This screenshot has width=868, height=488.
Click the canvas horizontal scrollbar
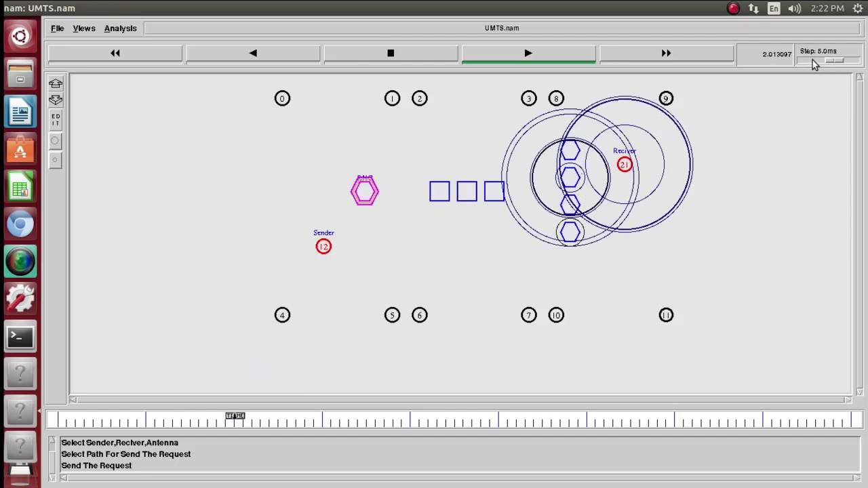461,399
